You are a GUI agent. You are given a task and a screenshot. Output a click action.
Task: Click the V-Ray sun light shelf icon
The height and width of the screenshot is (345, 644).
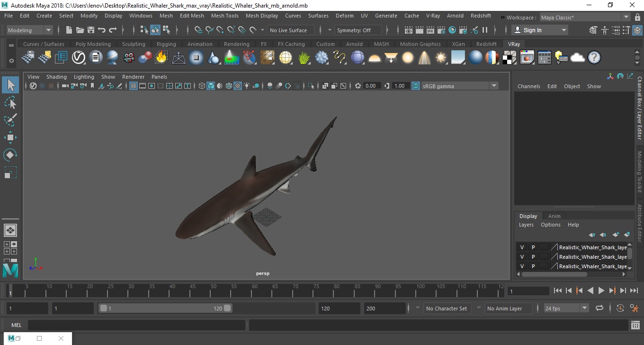pos(441,58)
